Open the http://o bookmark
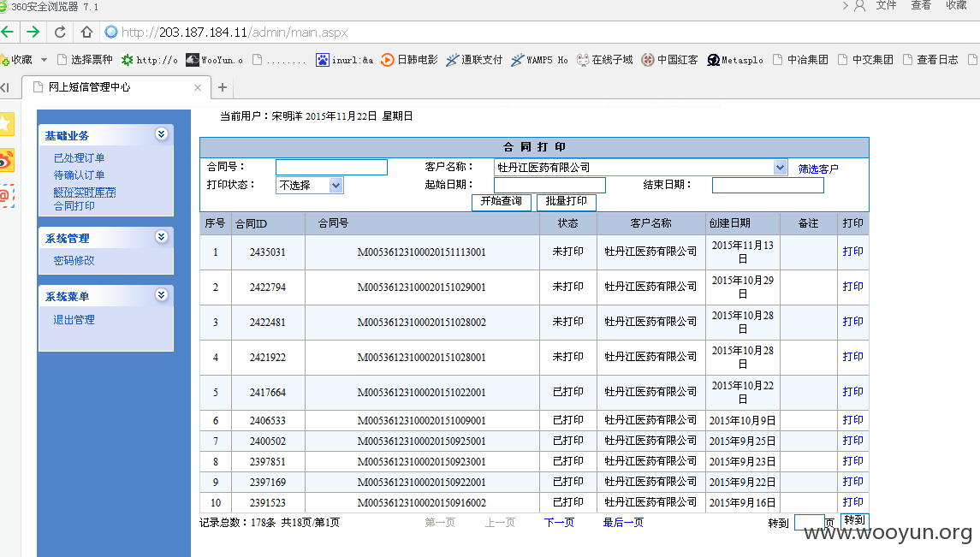The width and height of the screenshot is (980, 557). [150, 60]
